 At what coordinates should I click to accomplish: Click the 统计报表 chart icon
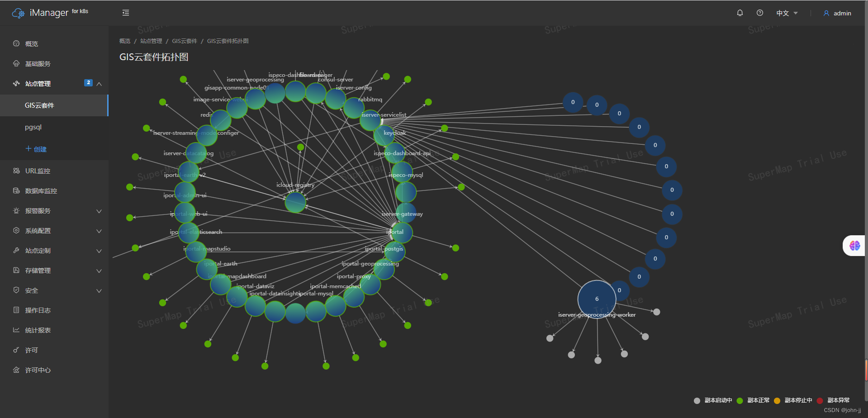pyautogui.click(x=16, y=330)
